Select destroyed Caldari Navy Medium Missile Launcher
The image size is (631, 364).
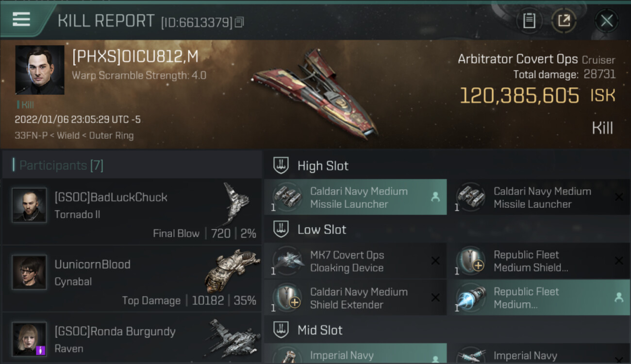(539, 197)
